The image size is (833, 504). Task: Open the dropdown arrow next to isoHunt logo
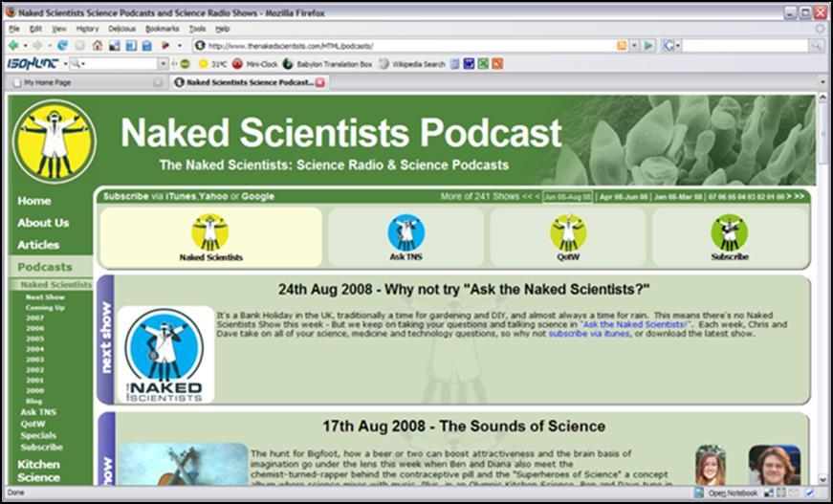coord(65,64)
